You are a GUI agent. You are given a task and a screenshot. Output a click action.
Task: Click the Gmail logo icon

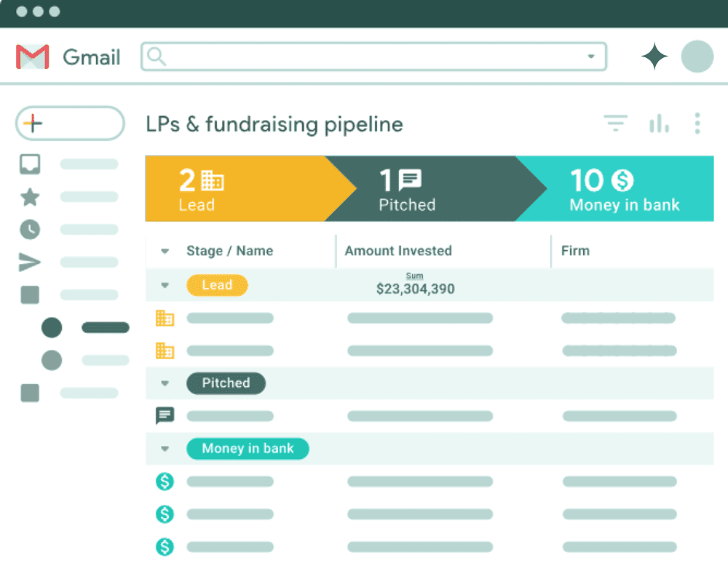33,57
